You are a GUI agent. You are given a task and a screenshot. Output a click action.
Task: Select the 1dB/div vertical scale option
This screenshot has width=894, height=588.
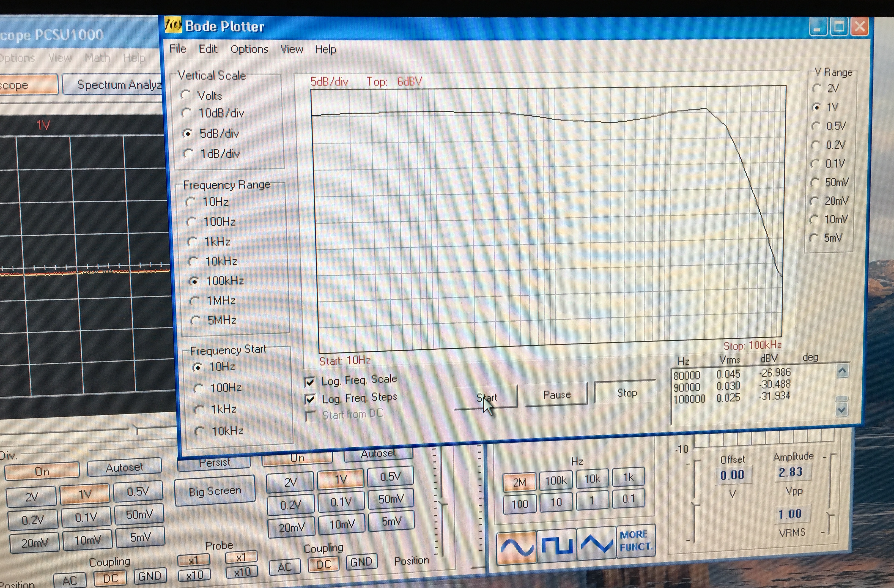point(188,153)
